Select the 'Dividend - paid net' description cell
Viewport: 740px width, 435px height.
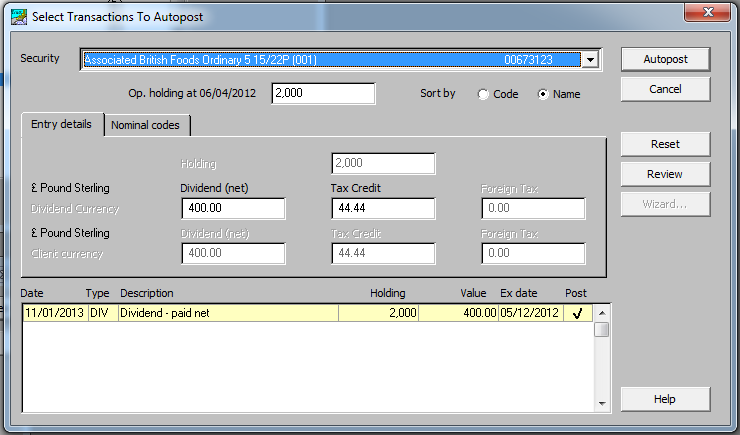(228, 313)
